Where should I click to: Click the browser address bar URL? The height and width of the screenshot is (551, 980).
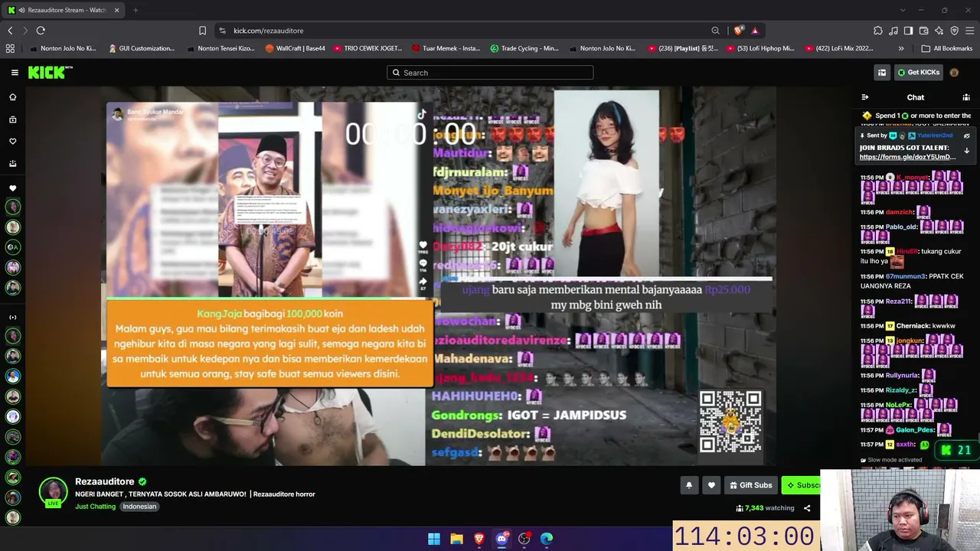[x=268, y=31]
